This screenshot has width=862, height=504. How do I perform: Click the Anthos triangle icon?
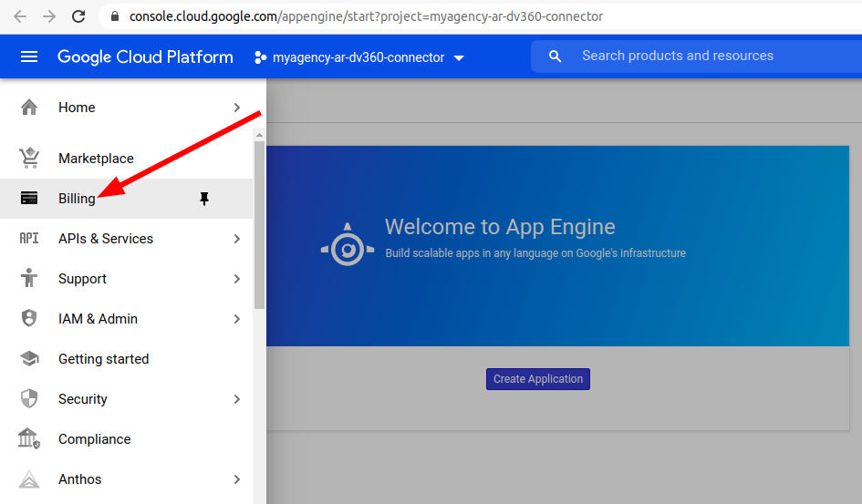tap(29, 478)
